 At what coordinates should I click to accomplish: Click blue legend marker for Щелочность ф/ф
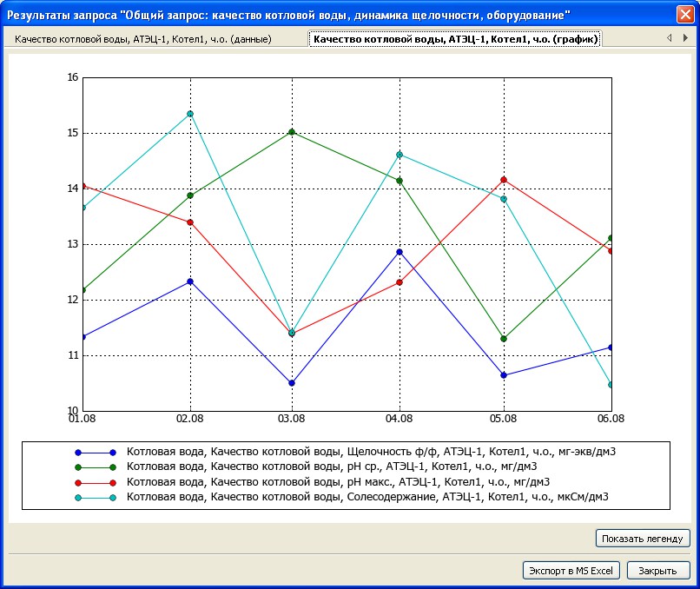(96, 453)
